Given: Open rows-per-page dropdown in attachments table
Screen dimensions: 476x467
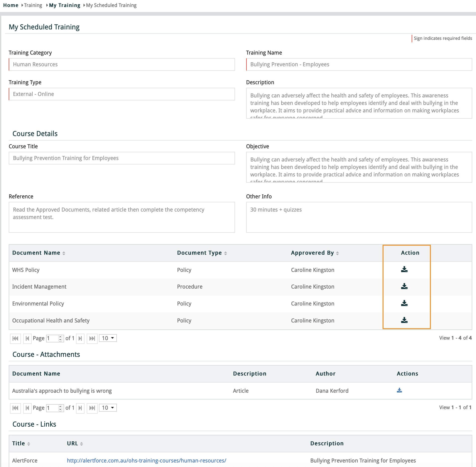Looking at the screenshot, I should [x=108, y=408].
